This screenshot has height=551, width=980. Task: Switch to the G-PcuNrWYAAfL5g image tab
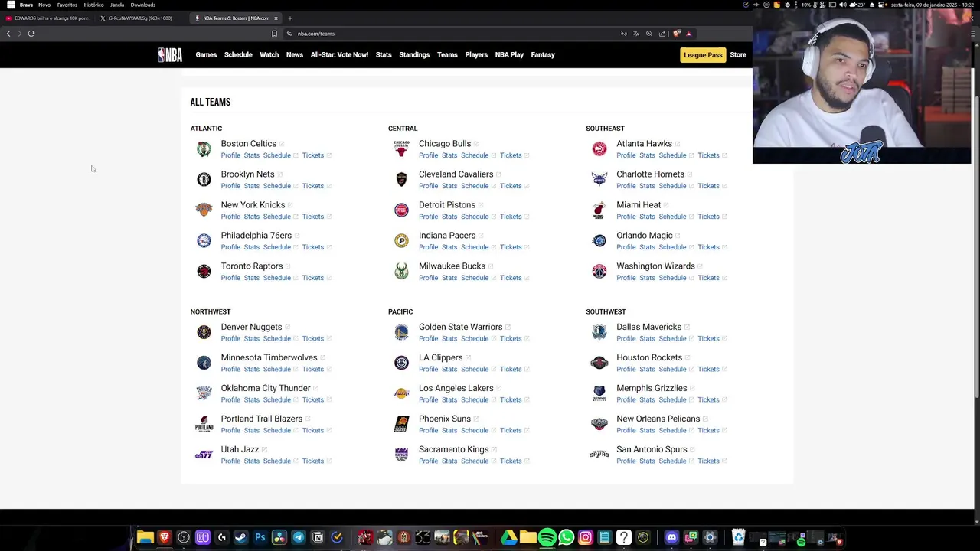(x=141, y=18)
